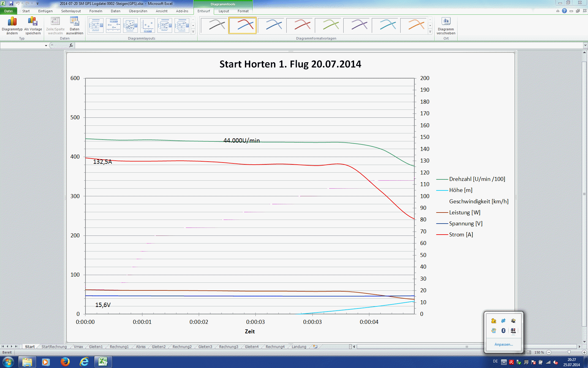Toggle the muted volume tray icon
588x368 pixels.
(x=556, y=362)
